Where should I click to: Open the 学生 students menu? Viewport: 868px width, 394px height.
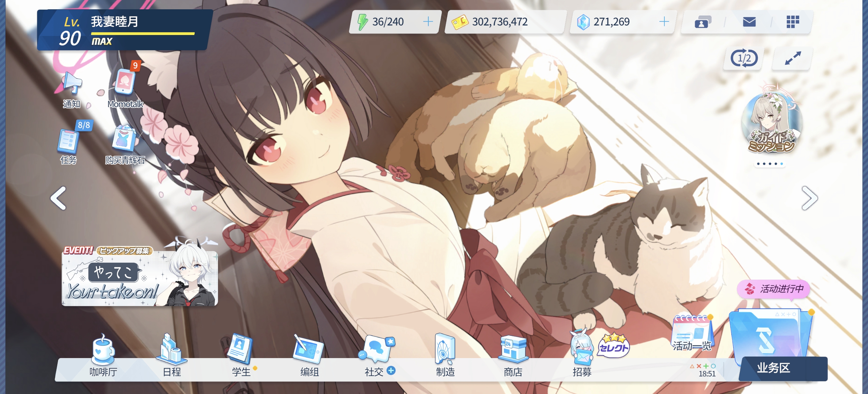coord(241,356)
